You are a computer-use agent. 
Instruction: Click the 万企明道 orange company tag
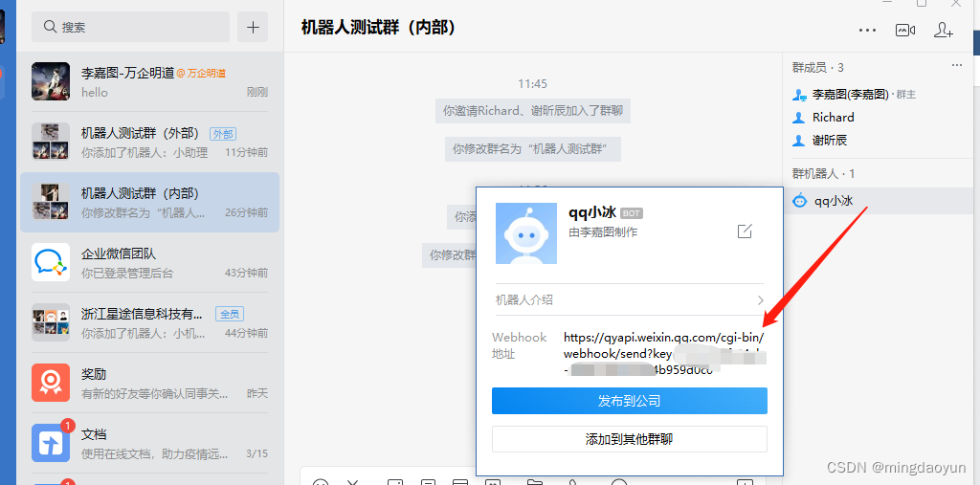201,73
